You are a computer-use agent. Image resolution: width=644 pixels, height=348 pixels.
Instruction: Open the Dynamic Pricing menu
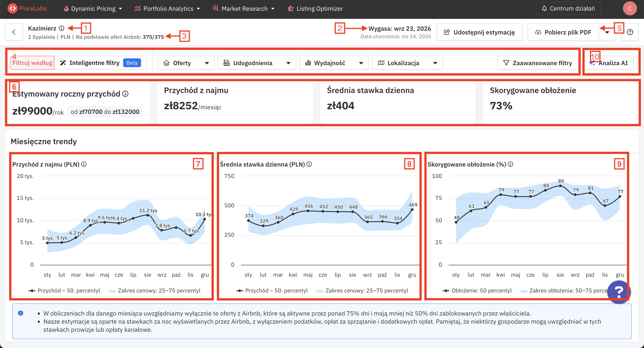tap(93, 9)
